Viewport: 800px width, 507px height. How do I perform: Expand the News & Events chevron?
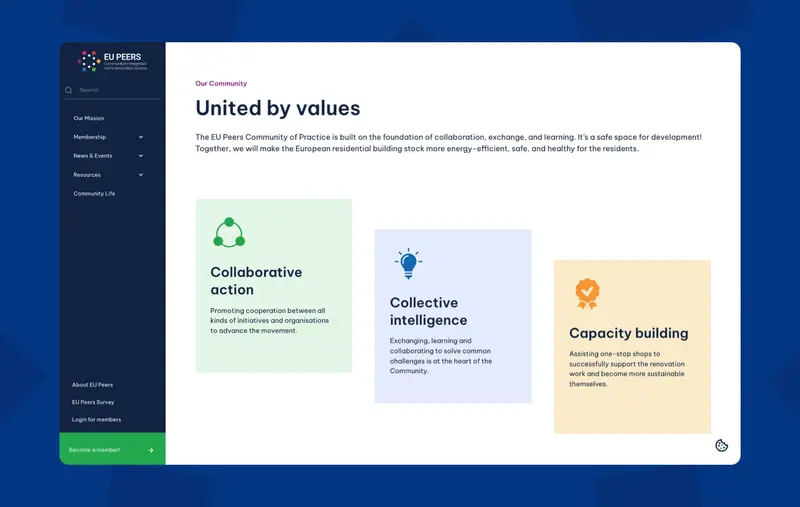[141, 156]
